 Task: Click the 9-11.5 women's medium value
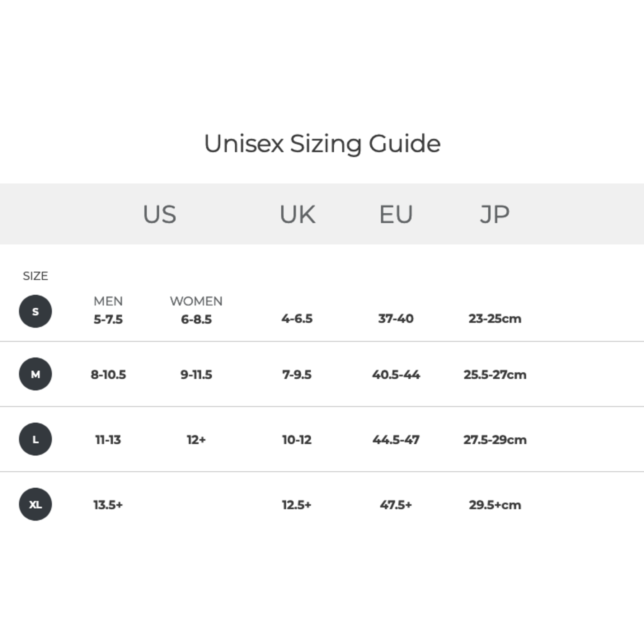pyautogui.click(x=196, y=375)
